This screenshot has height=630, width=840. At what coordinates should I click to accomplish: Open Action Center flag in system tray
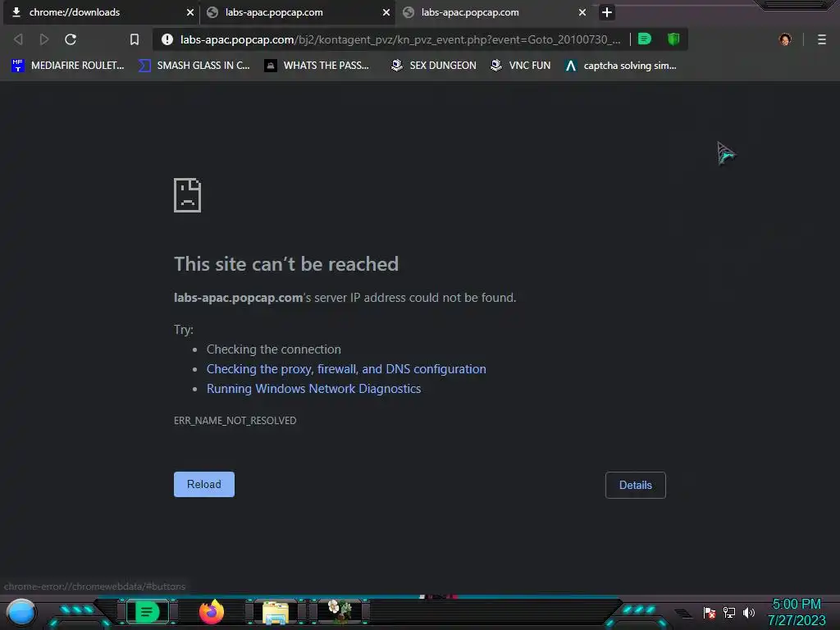[x=710, y=612]
